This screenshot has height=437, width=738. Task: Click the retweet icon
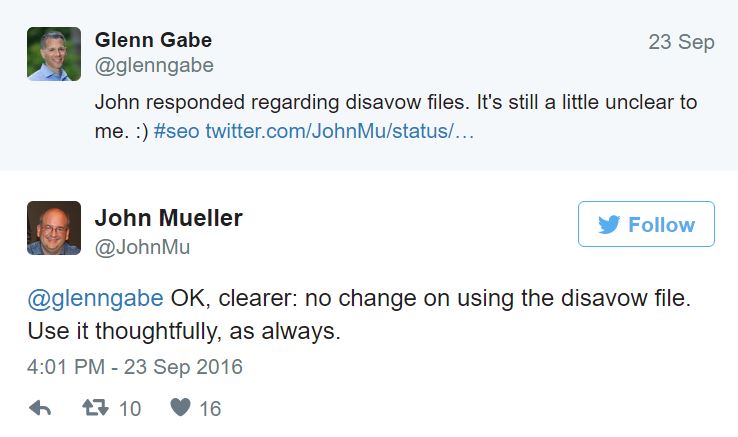pos(96,408)
